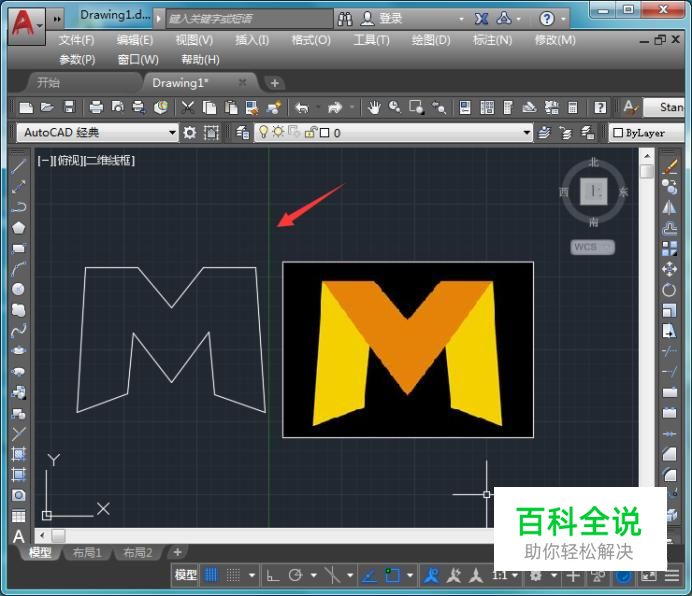The height and width of the screenshot is (596, 692).
Task: Open the 修改(M) menu
Action: [x=555, y=40]
